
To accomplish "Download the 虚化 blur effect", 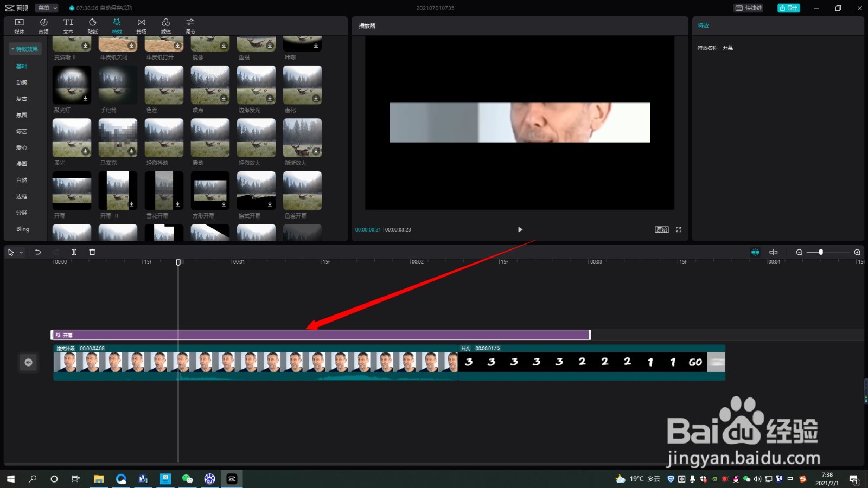I will pos(316,99).
